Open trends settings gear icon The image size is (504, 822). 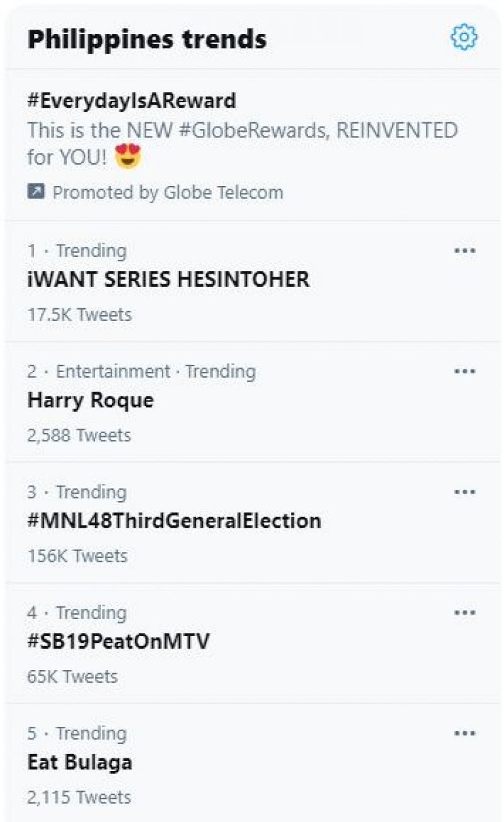464,38
